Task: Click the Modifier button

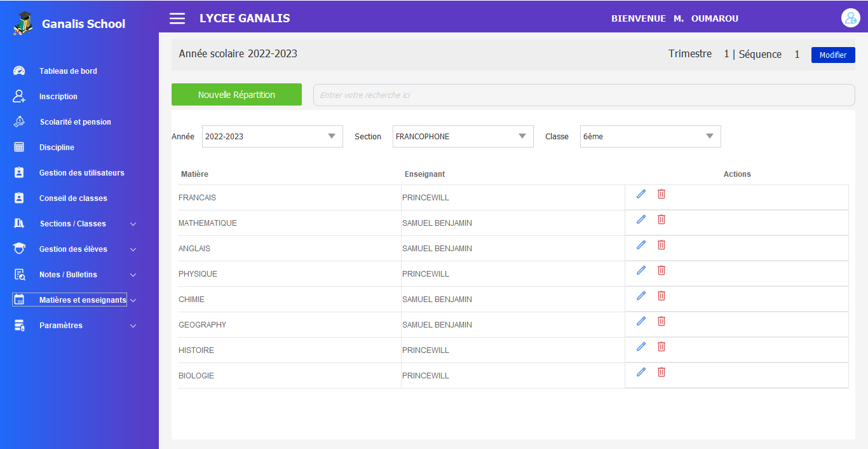Action: coord(833,55)
